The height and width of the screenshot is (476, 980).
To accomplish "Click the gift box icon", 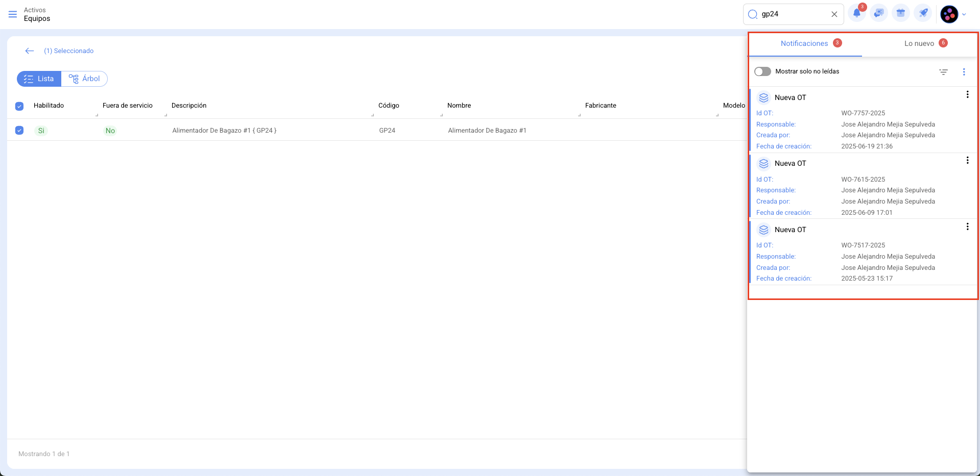I will 900,14.
